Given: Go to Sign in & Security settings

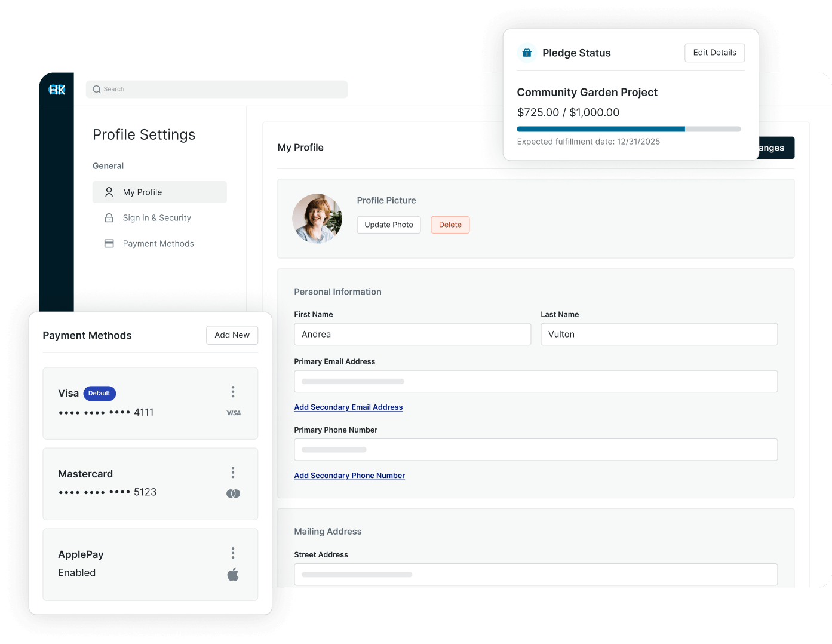Looking at the screenshot, I should click(x=157, y=218).
